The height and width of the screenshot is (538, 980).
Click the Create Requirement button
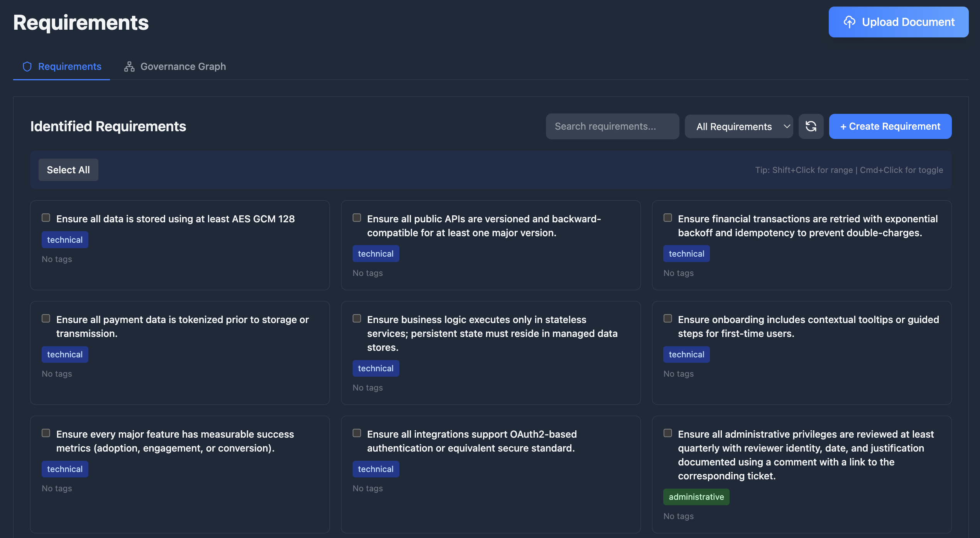(x=890, y=126)
